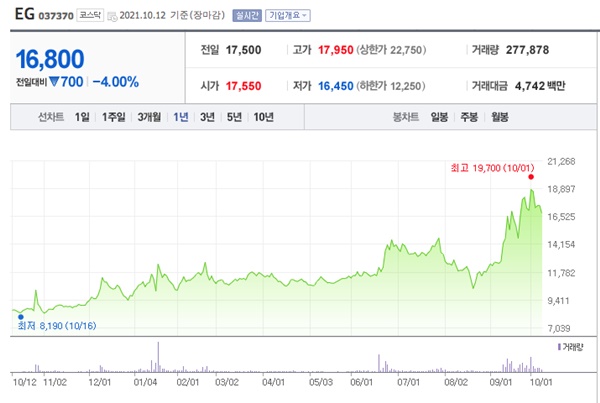Click the 10/01 date label on the axis
This screenshot has height=403, width=600.
tap(541, 382)
